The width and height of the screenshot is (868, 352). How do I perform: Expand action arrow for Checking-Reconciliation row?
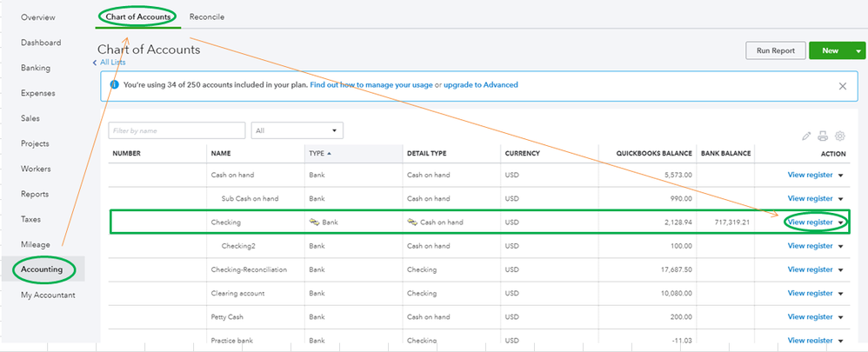click(841, 270)
